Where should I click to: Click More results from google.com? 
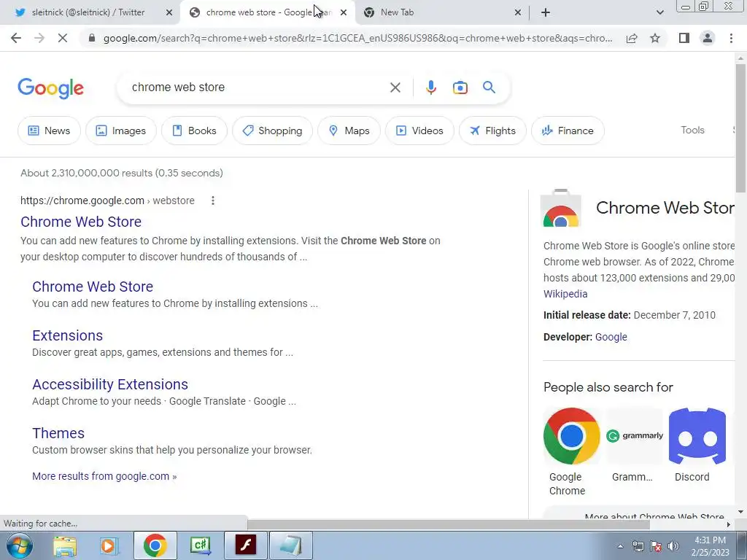(104, 476)
